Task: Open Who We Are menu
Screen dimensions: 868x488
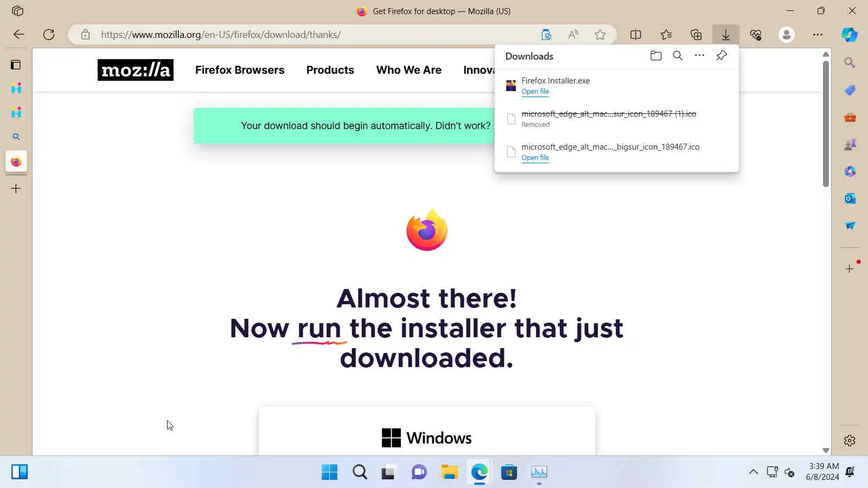Action: [x=409, y=70]
